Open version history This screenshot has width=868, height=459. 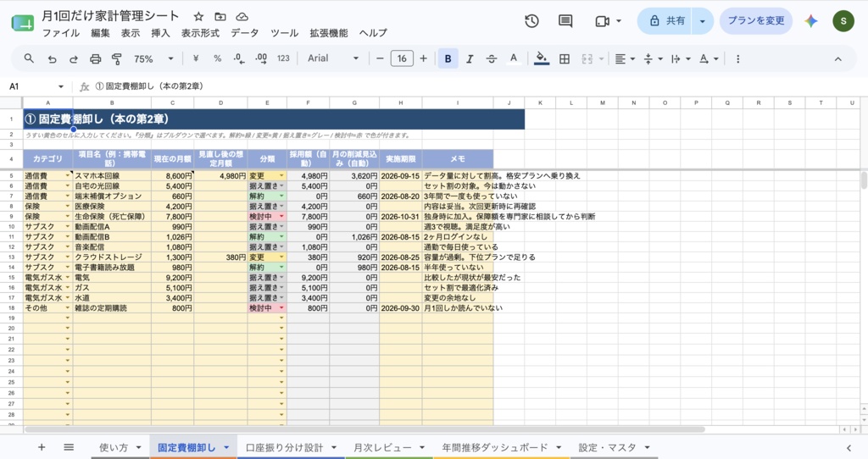(531, 21)
